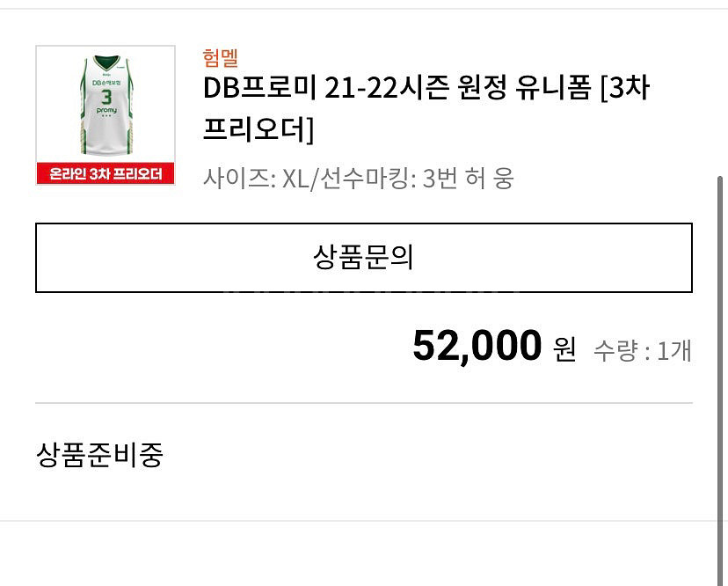Click the 상품준비중 order status text
Screen dimensions: 728x586
99,455
